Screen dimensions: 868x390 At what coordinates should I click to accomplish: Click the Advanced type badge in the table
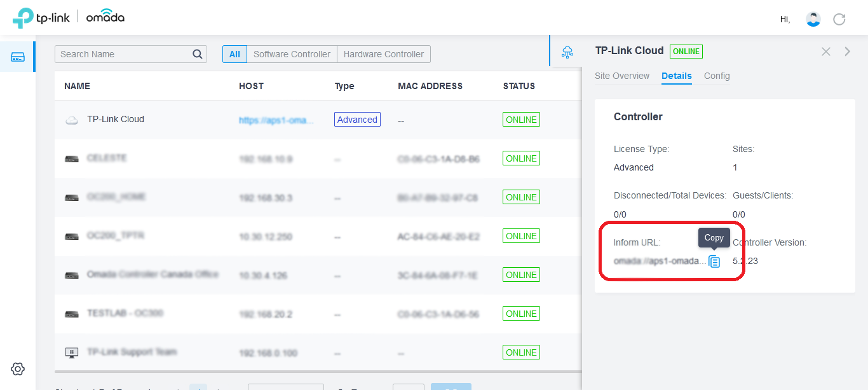357,120
